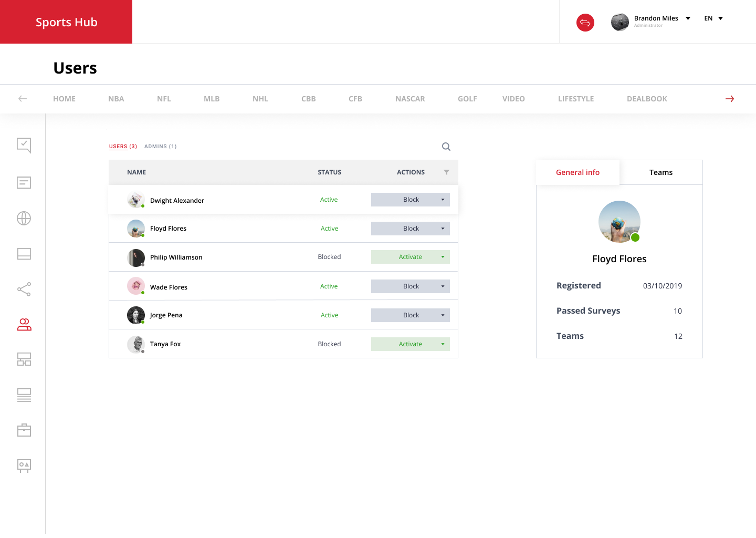756x538 pixels.
Task: Expand the Brandon Miles account dropdown arrow
Action: tap(688, 18)
